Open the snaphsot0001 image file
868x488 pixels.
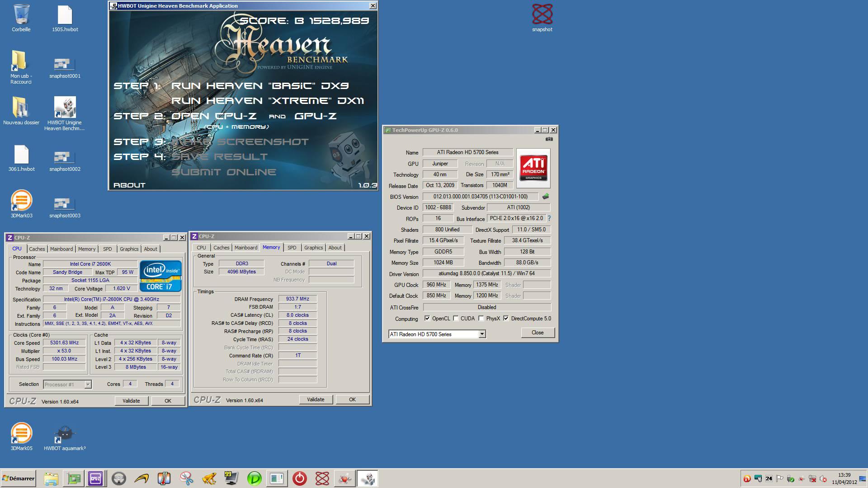tap(65, 68)
